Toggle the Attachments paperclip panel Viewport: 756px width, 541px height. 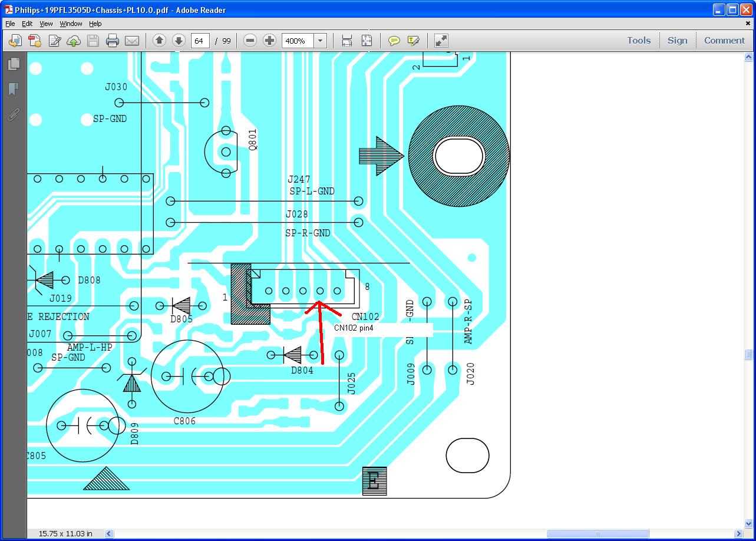[13, 114]
